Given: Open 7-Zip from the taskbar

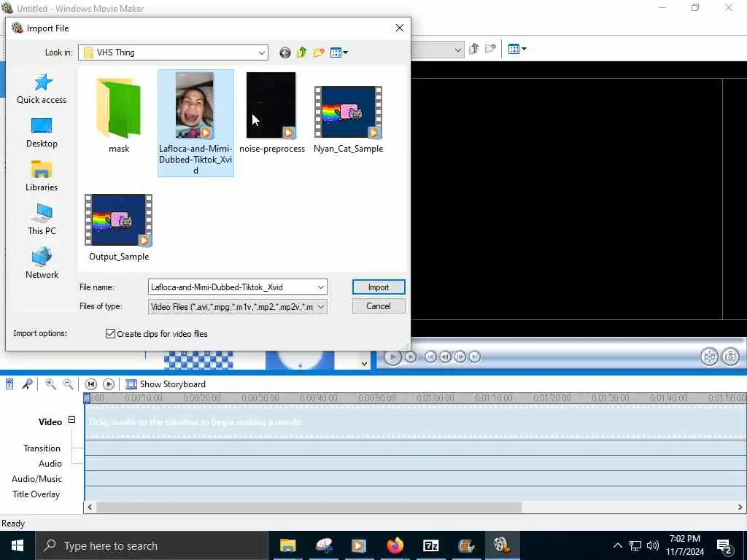Looking at the screenshot, I should [430, 545].
